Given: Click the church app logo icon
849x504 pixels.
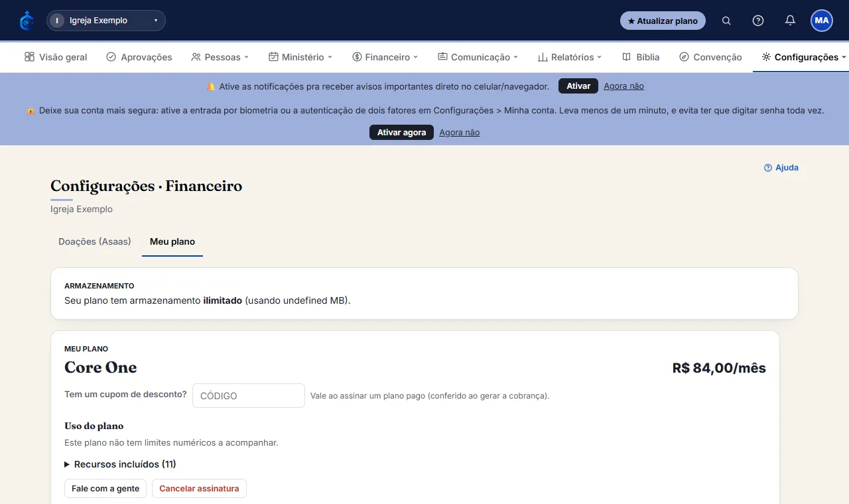Looking at the screenshot, I should point(27,21).
